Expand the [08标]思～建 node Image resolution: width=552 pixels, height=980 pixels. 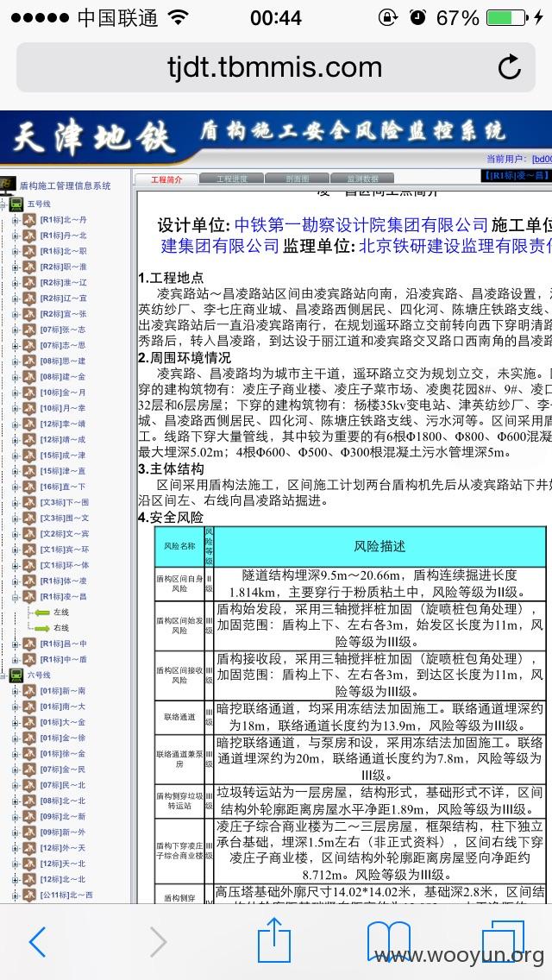[16, 361]
